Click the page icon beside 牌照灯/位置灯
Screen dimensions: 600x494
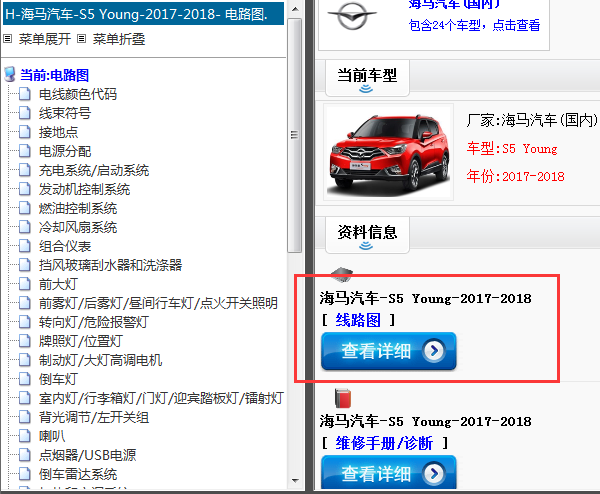click(25, 341)
